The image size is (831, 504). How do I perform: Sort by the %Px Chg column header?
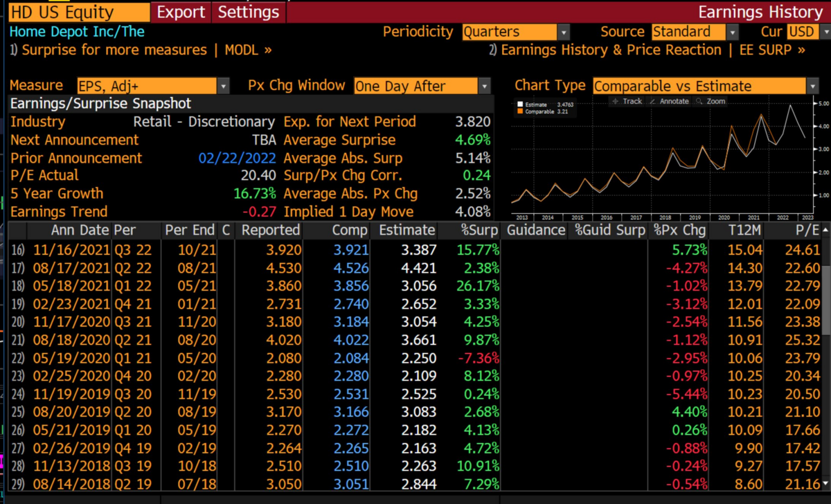point(680,230)
